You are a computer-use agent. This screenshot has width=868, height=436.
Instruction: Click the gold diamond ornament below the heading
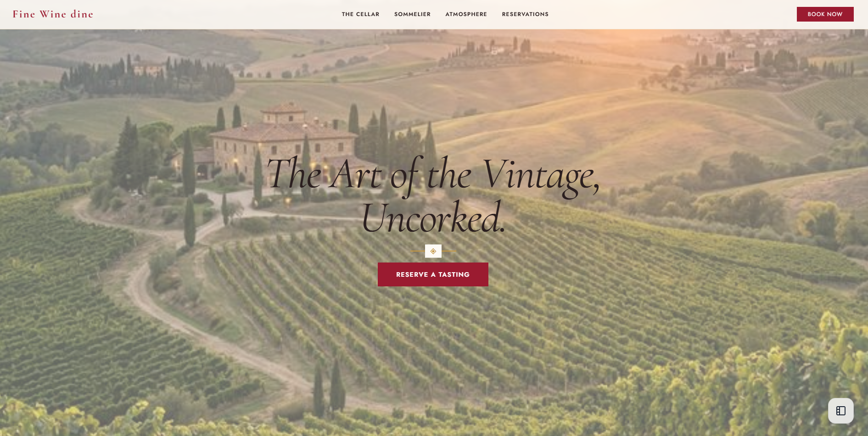(x=433, y=251)
